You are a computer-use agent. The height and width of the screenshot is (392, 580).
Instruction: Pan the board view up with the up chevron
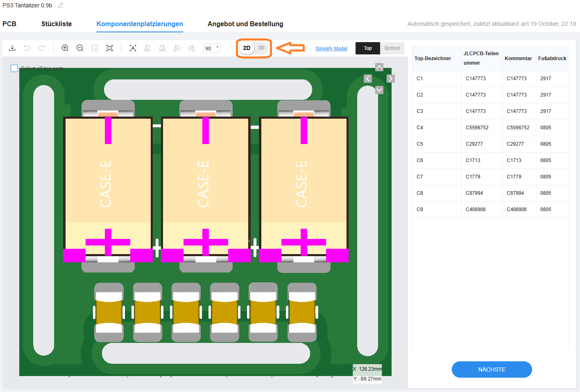379,67
